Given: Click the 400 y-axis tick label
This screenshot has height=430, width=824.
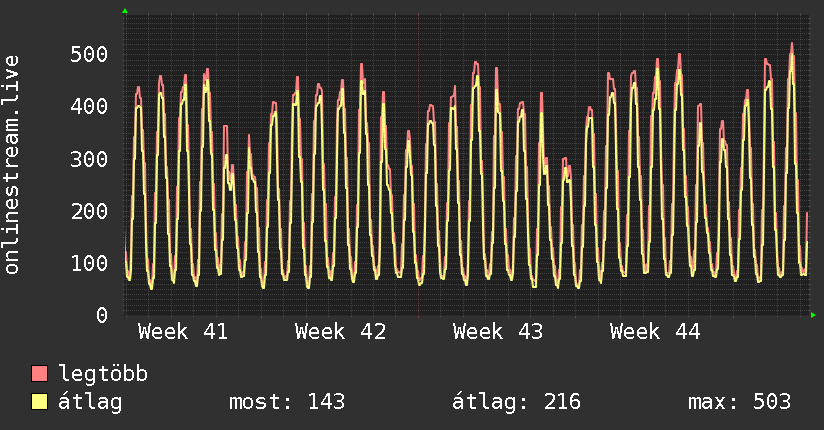Looking at the screenshot, I should click(x=89, y=106).
